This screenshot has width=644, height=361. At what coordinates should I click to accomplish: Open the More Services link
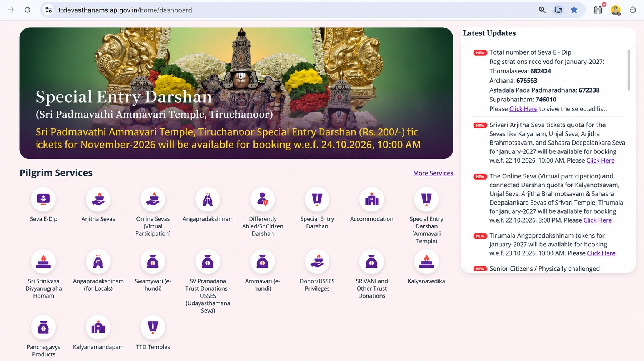[433, 173]
